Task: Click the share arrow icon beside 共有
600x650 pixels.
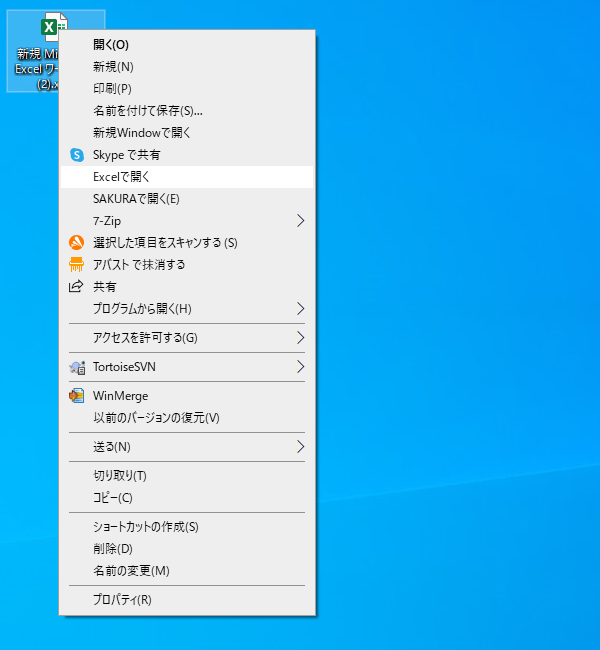Action: click(76, 286)
